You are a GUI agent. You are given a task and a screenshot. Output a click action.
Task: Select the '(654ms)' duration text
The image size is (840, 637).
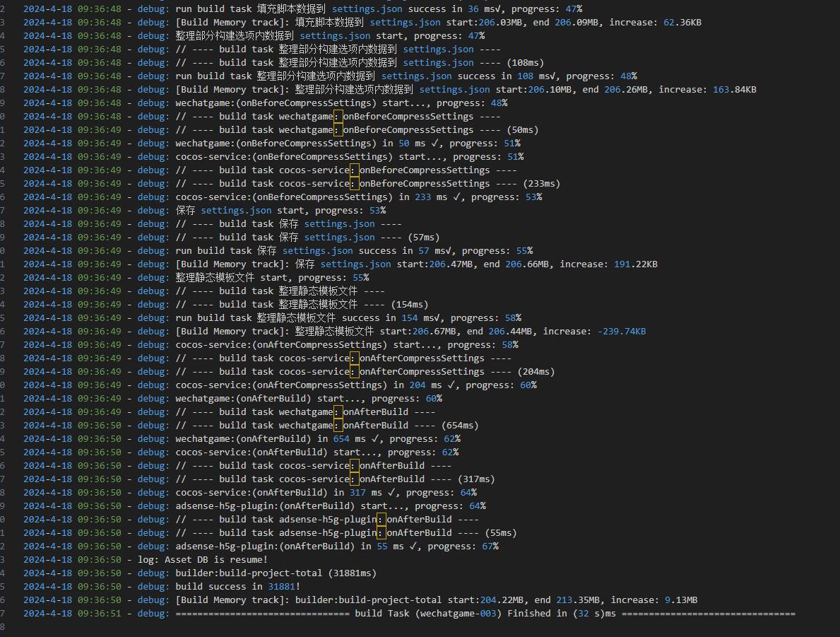point(460,425)
